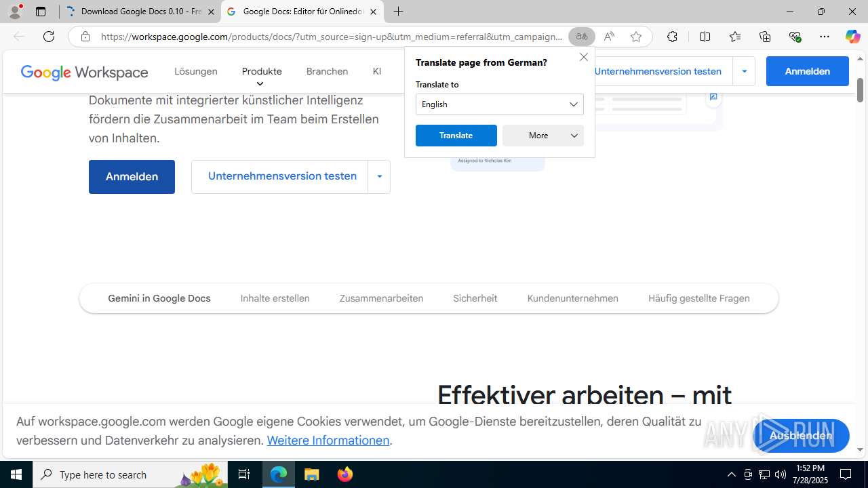Screen dimensions: 868x488
Task: Select Gemini in Google Docs tab
Action: point(159,298)
